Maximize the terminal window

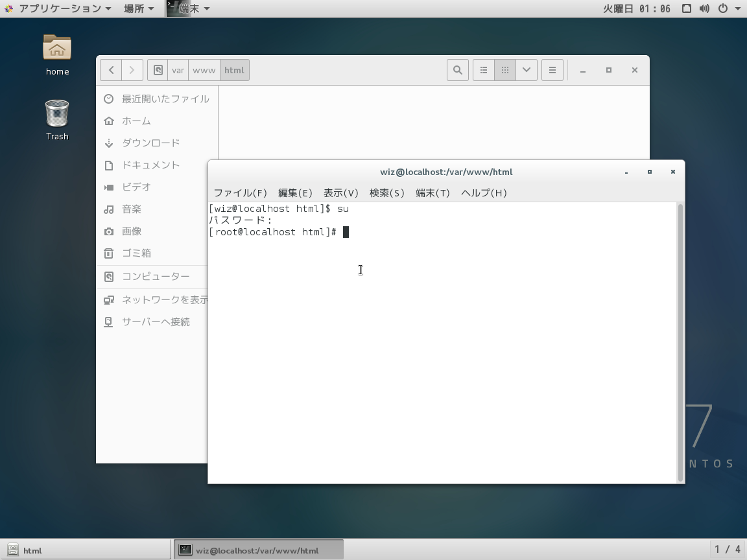(x=649, y=172)
